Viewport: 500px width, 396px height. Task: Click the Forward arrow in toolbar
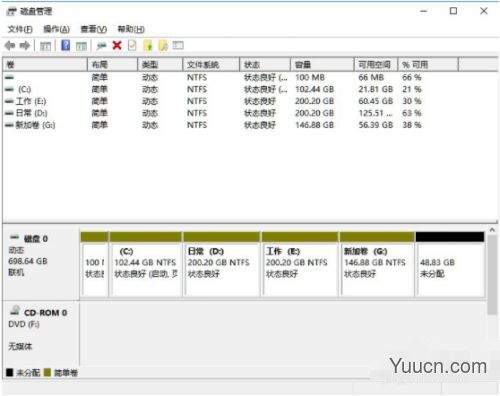pos(25,45)
